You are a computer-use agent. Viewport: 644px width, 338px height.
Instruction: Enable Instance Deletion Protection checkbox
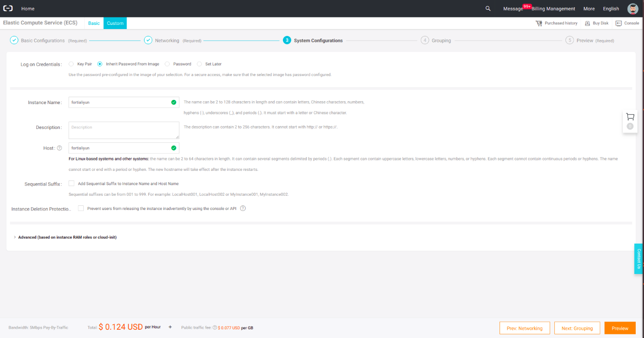[x=80, y=208]
